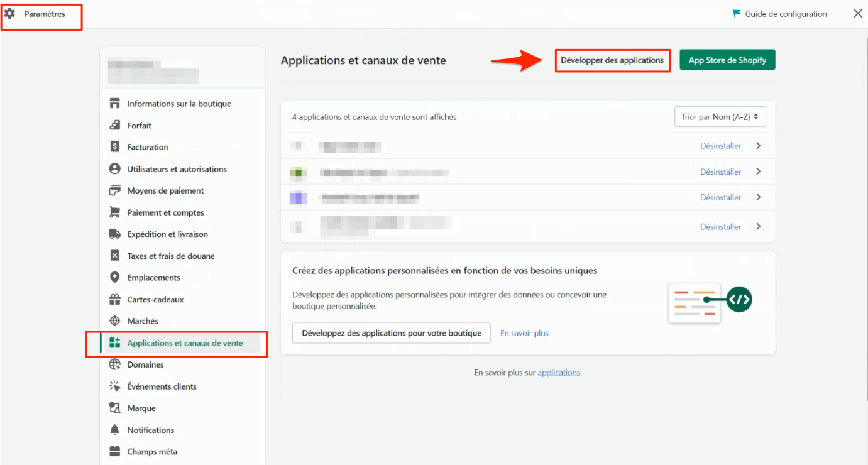
Task: Click the gift icon for Cartes-cadeaux
Action: click(x=114, y=300)
